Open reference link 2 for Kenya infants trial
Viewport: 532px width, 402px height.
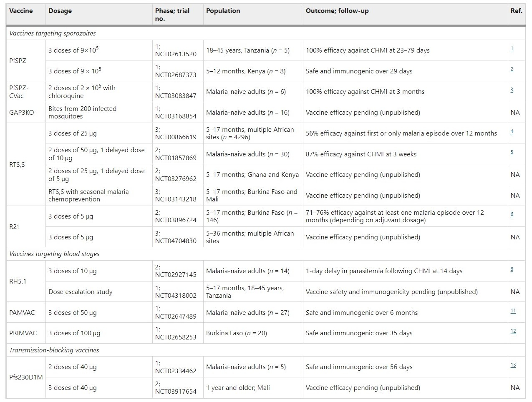(x=512, y=69)
